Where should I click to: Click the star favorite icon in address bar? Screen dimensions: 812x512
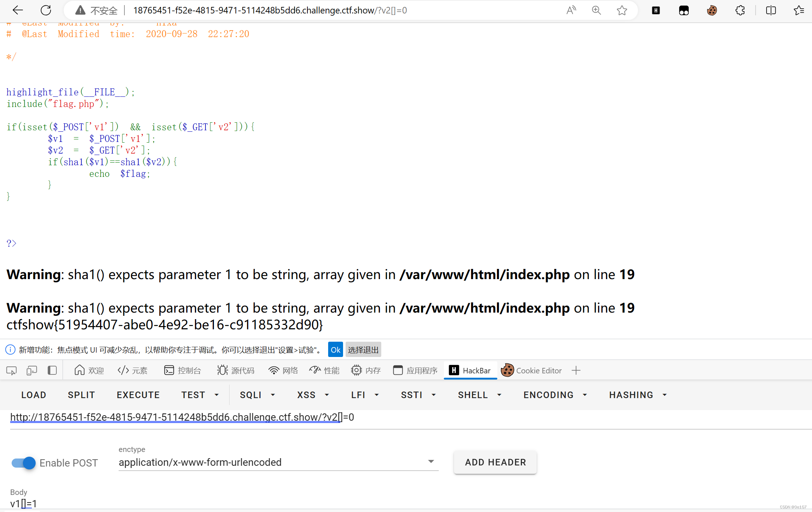[622, 10]
